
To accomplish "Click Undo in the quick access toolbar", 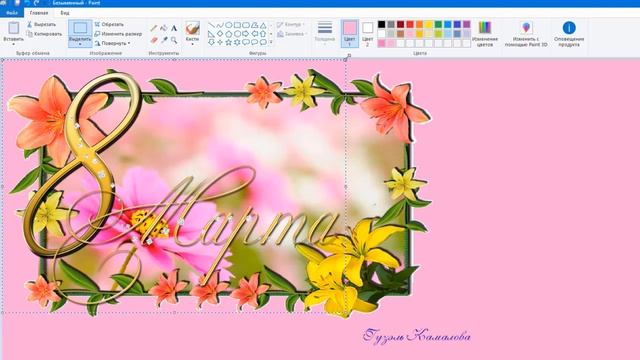I will [27, 3].
